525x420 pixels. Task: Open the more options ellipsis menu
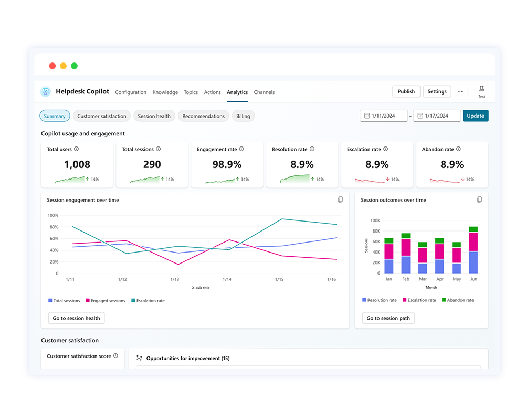[x=460, y=91]
